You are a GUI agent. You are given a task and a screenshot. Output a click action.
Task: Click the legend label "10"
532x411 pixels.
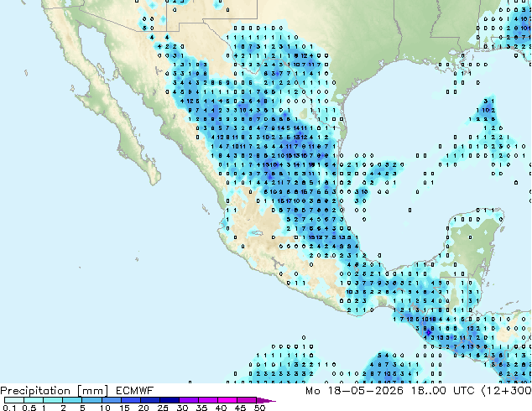point(105,408)
